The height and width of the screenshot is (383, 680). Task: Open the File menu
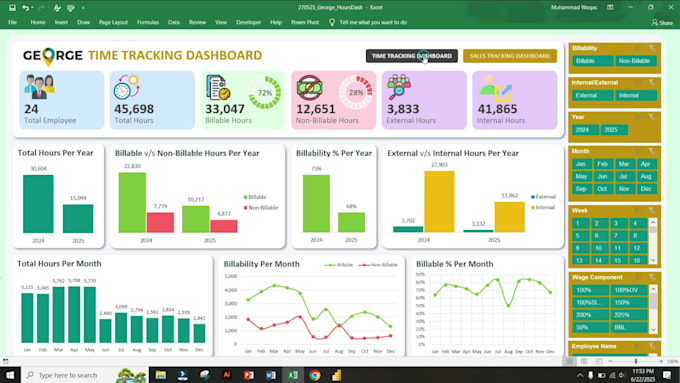(13, 22)
